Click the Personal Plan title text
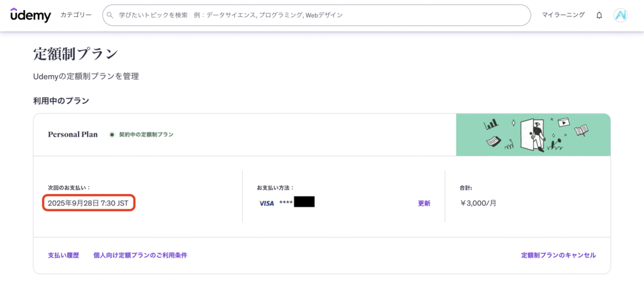 [73, 135]
